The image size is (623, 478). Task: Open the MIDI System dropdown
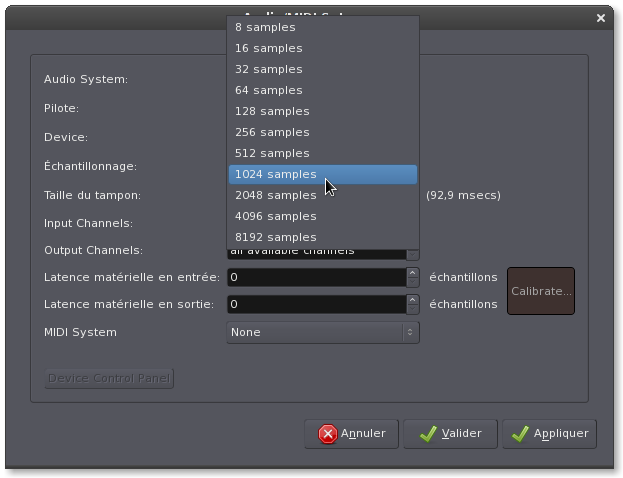322,332
